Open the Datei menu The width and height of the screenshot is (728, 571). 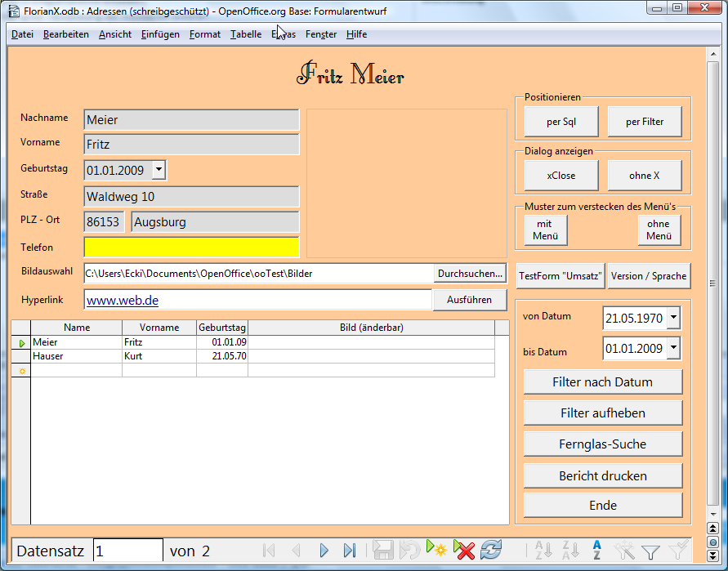click(22, 34)
